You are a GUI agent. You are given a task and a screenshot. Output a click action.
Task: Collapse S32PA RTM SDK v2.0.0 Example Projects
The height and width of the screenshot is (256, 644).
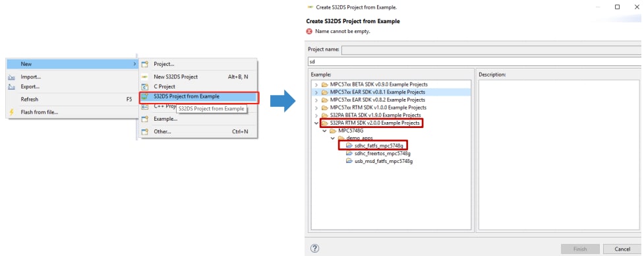(x=316, y=123)
